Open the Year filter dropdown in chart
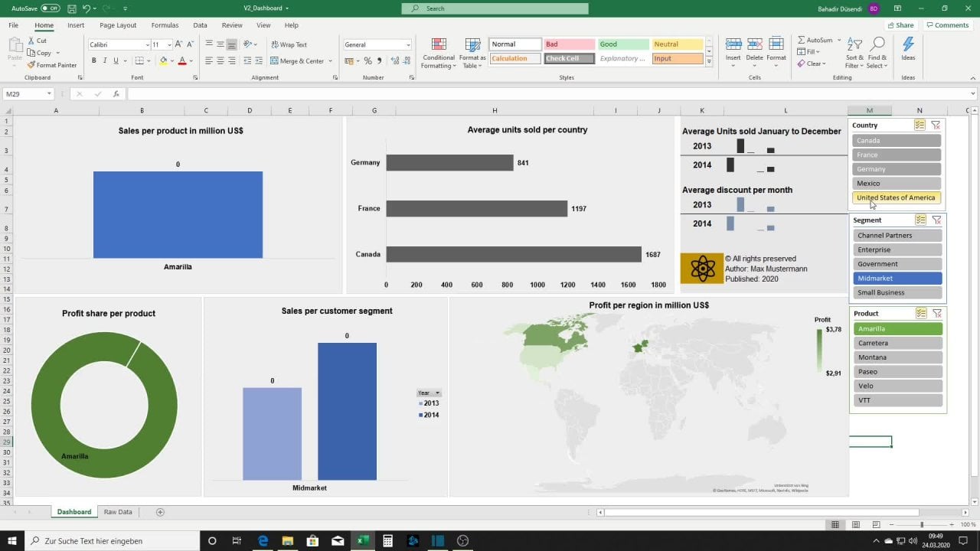 click(x=437, y=393)
